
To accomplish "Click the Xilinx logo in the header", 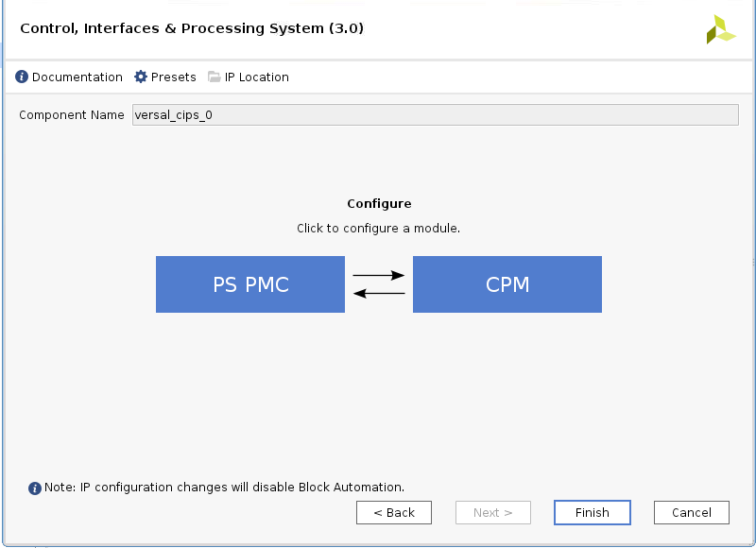I will 721,29.
